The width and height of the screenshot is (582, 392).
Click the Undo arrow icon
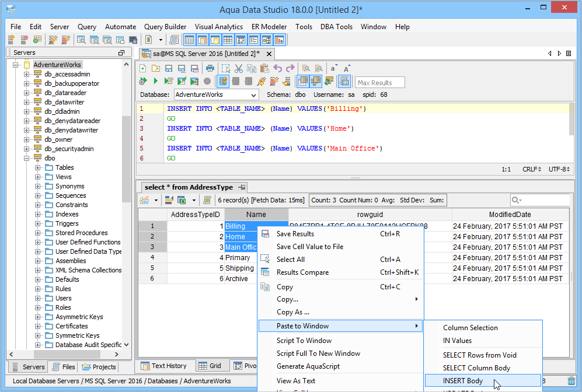278,68
